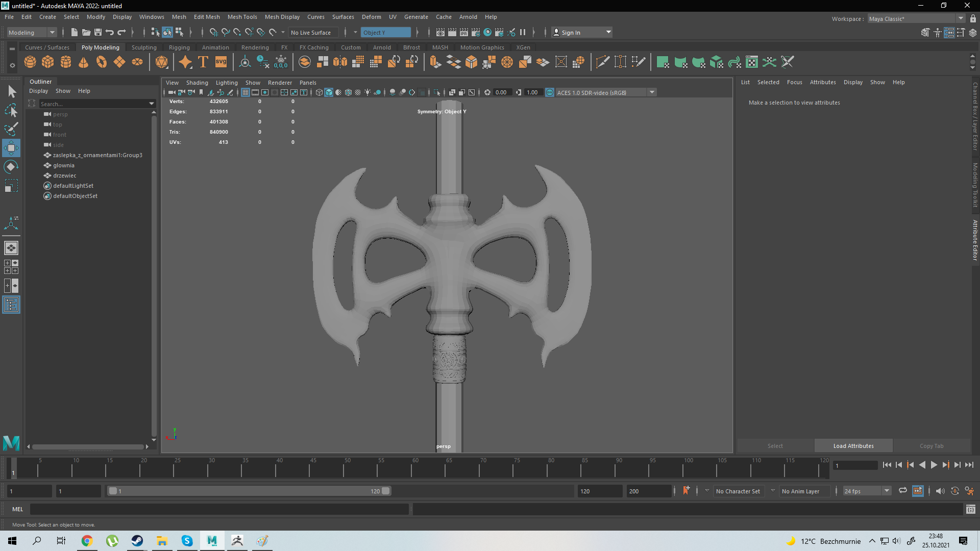
Task: Play the animation forwards
Action: pyautogui.click(x=934, y=465)
